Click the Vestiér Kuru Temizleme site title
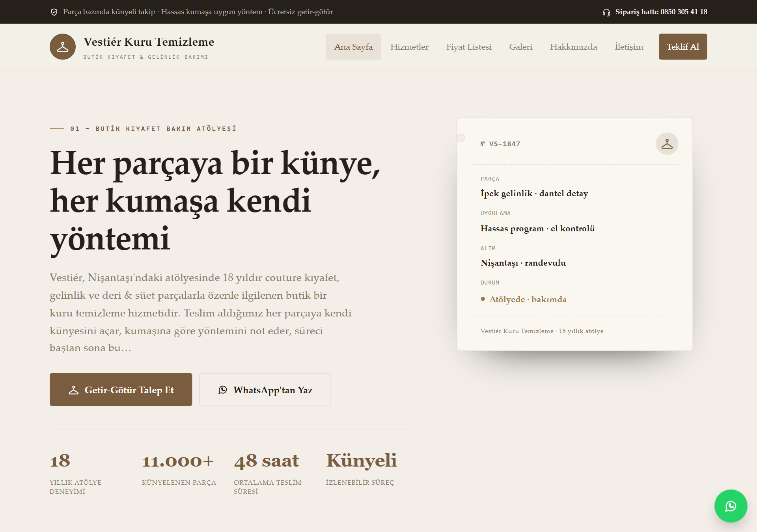 149,42
